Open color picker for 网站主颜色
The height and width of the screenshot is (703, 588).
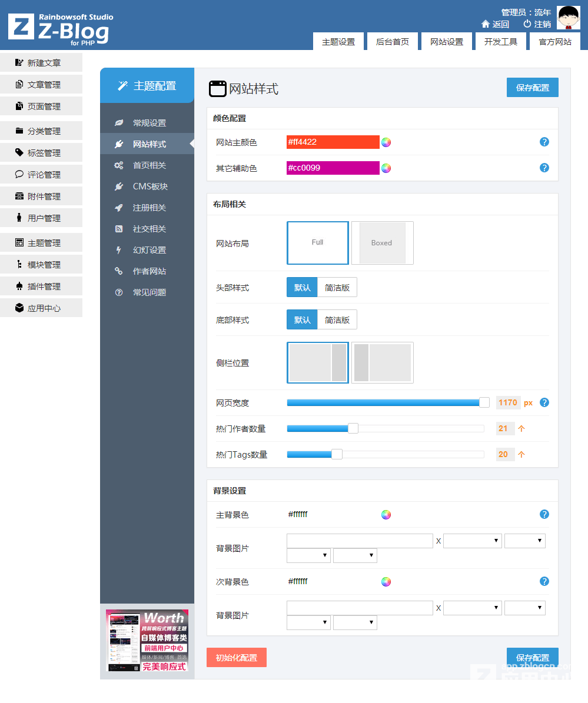(386, 142)
